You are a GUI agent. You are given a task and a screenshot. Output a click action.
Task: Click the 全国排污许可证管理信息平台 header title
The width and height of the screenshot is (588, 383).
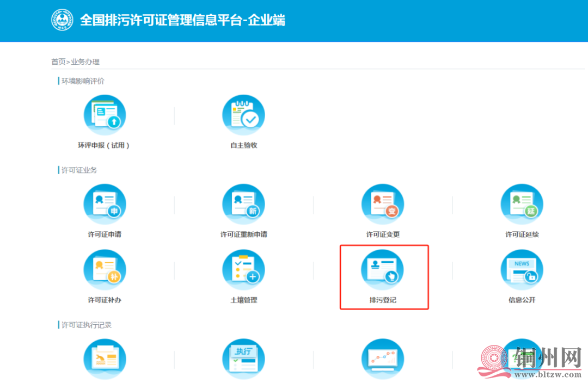click(x=182, y=20)
